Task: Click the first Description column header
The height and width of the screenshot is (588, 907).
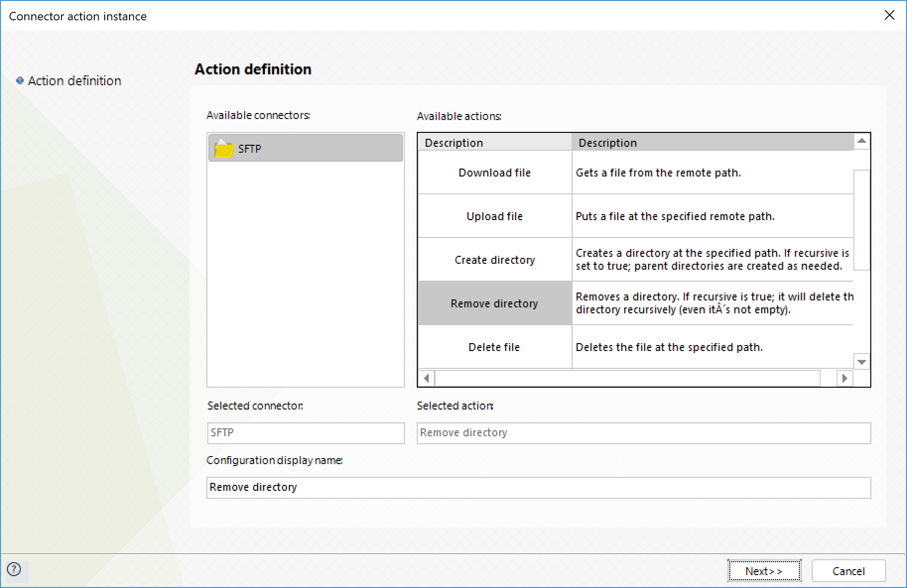Action: (x=495, y=142)
